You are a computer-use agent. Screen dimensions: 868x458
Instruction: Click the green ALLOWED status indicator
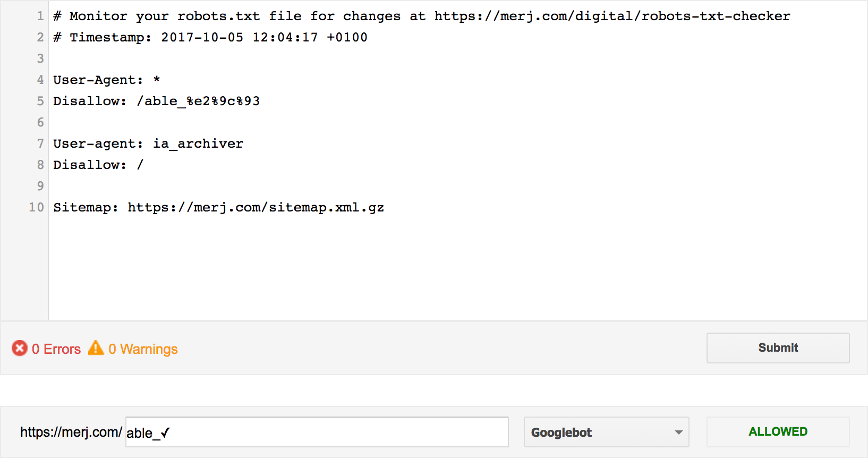(778, 431)
